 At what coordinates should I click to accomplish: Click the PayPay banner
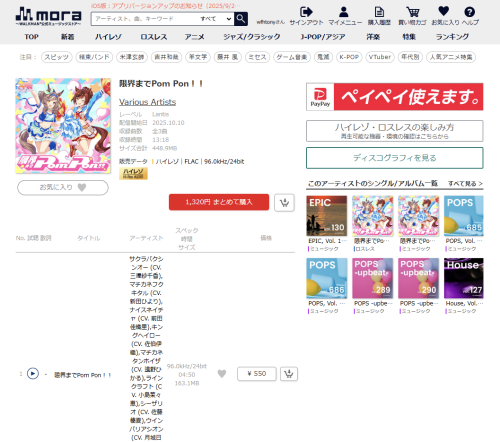click(395, 97)
